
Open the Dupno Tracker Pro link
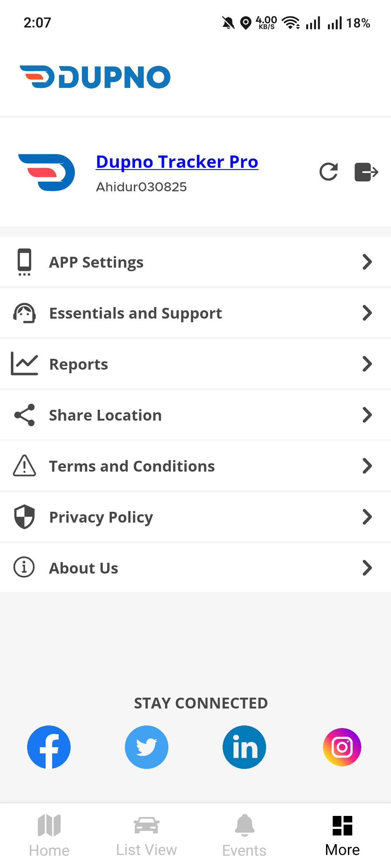(177, 162)
